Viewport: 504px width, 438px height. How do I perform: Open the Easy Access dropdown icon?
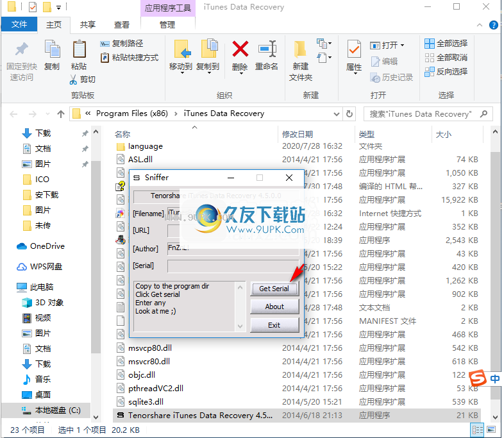point(324,58)
